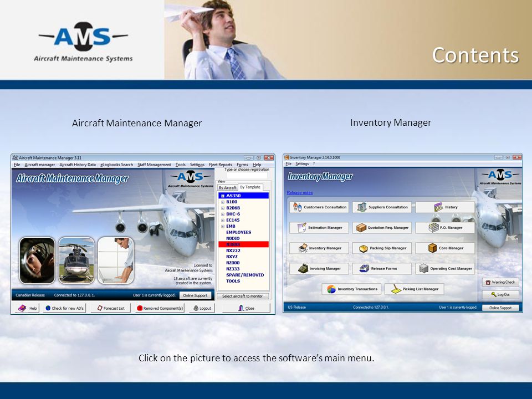Check for new AD's globe icon
532x399 pixels.
48,308
